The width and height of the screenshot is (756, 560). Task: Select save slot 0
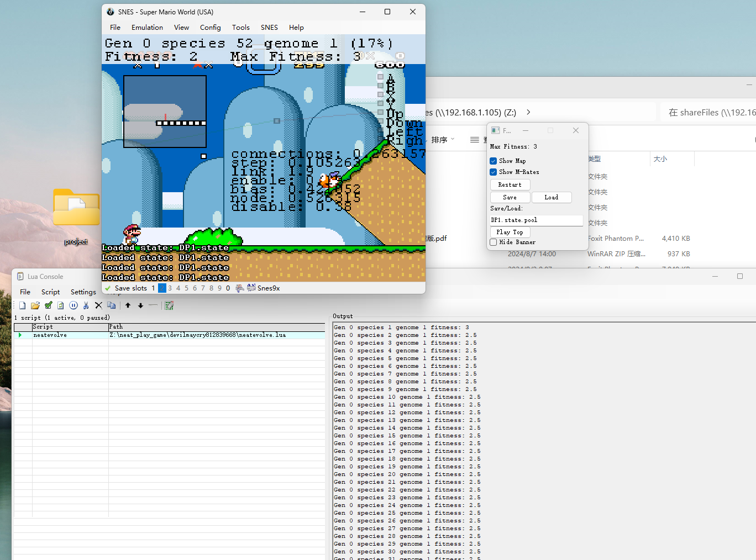click(x=228, y=288)
